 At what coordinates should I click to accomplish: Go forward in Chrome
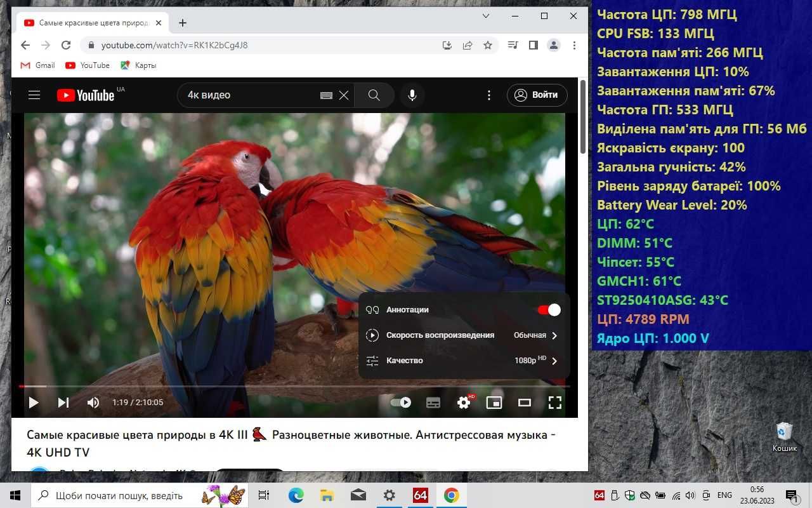(x=46, y=45)
